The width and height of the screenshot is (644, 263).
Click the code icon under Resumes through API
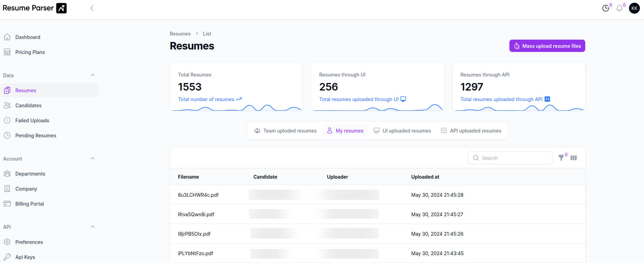(547, 99)
